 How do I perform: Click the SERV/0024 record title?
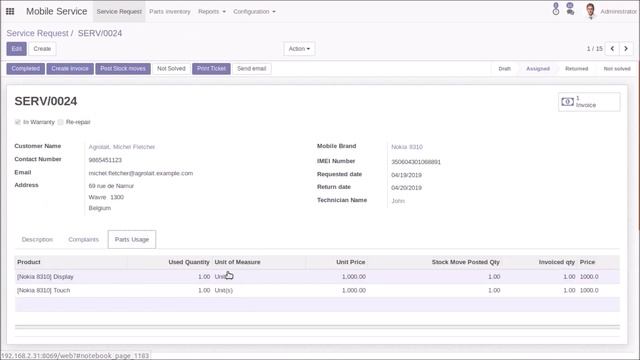(46, 101)
